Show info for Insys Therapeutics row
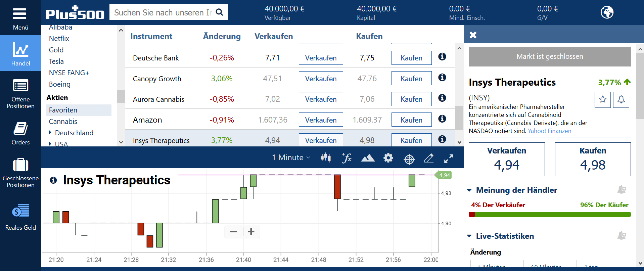 pos(442,139)
